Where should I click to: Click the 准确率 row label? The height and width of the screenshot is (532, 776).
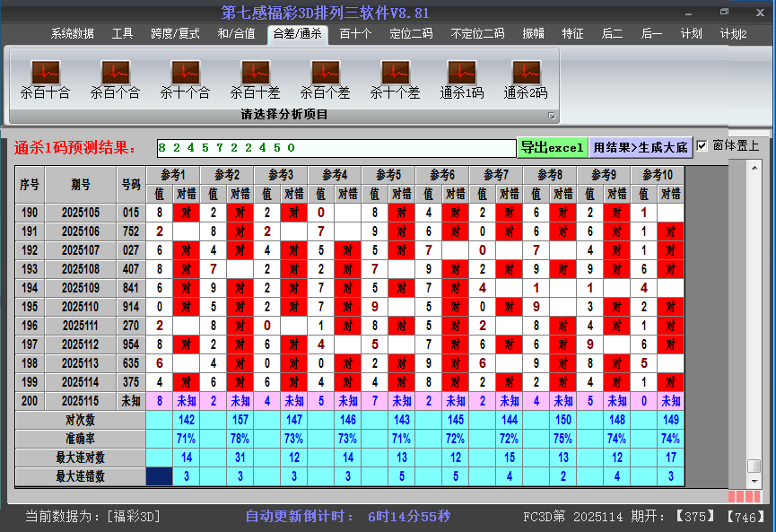click(80, 439)
